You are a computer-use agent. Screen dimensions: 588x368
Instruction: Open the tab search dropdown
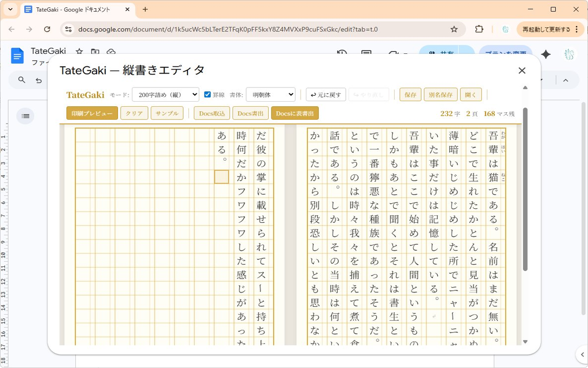(10, 9)
